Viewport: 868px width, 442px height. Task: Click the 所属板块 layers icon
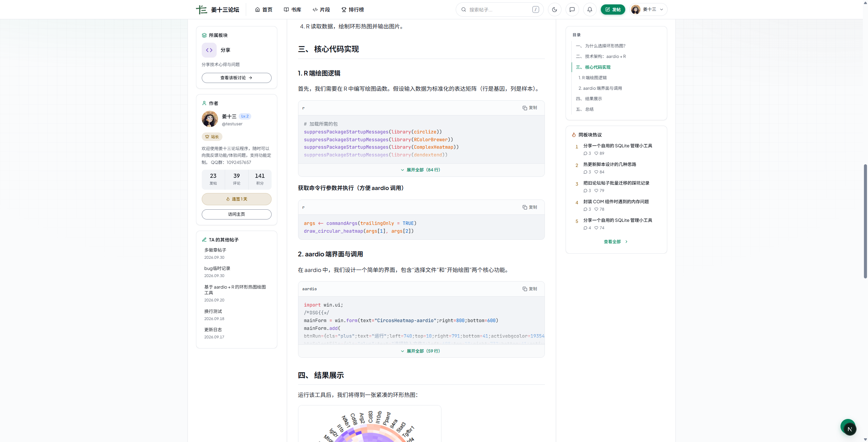[x=204, y=35]
